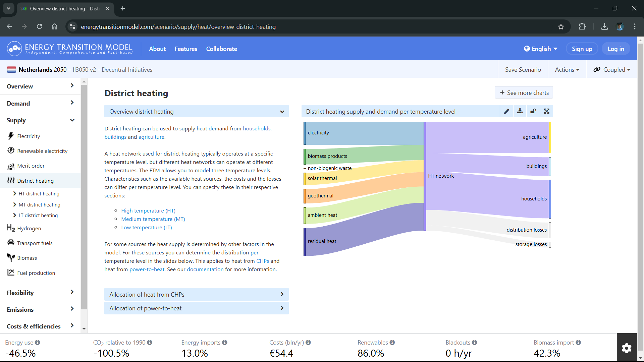This screenshot has width=644, height=362.
Task: Follow the power-to-heat link
Action: (x=147, y=269)
